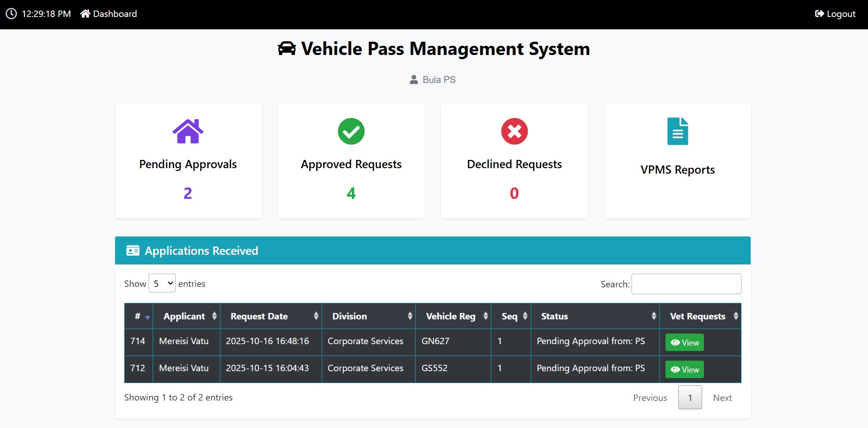Click the purple home icon on Pending Approvals card

[x=188, y=131]
